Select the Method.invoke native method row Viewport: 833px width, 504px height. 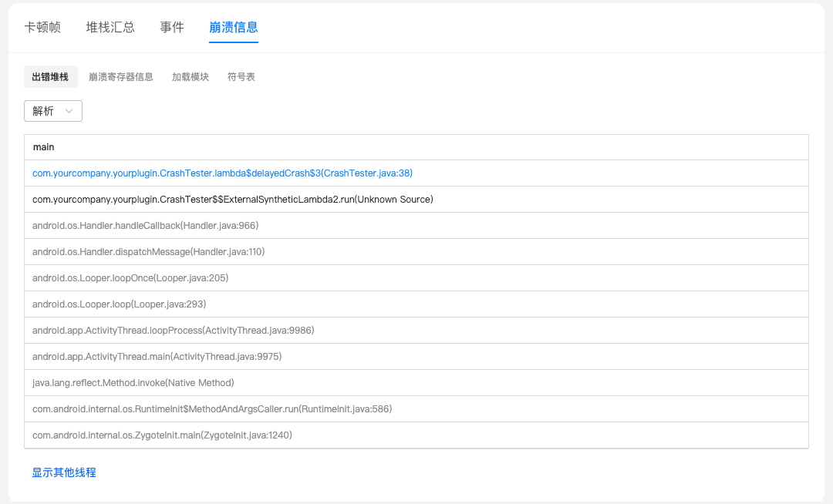click(x=133, y=383)
